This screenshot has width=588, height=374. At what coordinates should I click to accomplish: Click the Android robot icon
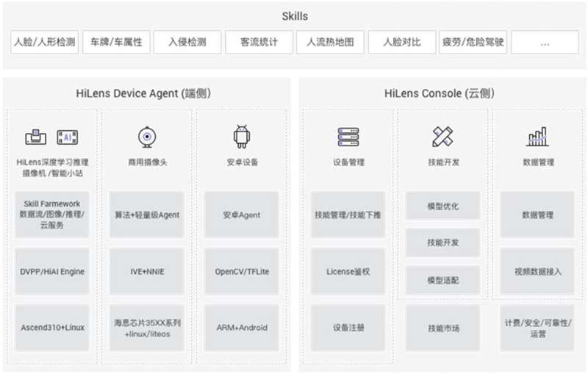click(x=241, y=137)
